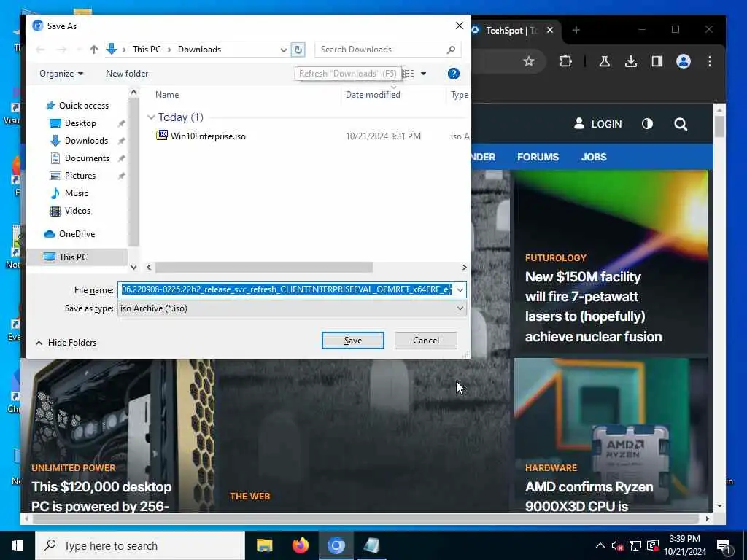Click the search magnifier in Search Downloads
Screen dimensions: 747x560
point(451,50)
